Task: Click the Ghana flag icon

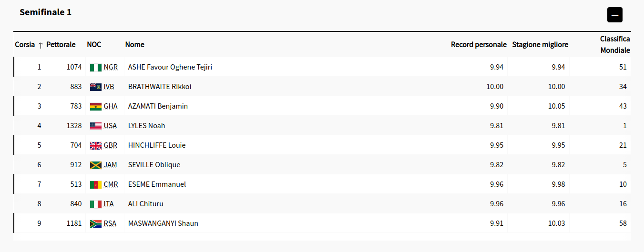Action: [96, 106]
